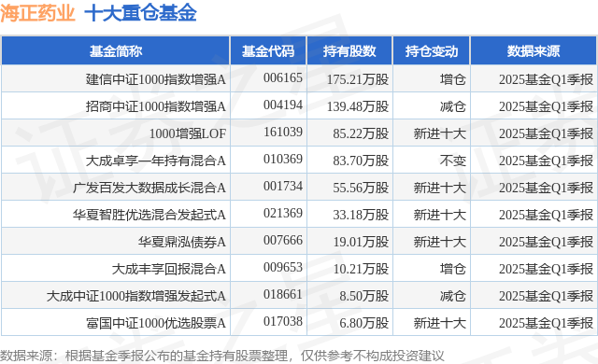
Task: Click the 持有股数 column header
Action: point(349,50)
